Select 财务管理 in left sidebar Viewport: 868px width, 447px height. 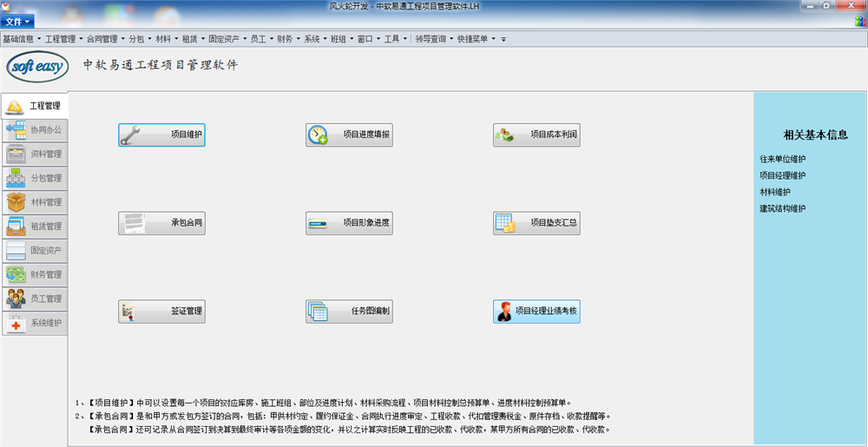tap(35, 274)
